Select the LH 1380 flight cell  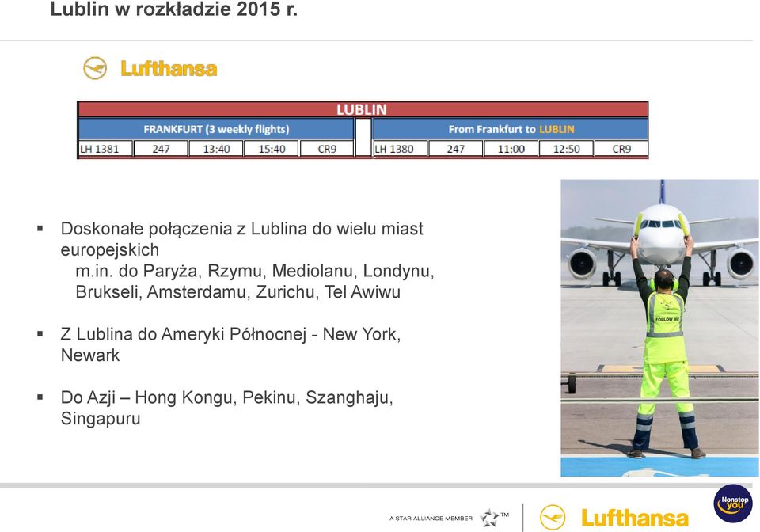pos(401,149)
